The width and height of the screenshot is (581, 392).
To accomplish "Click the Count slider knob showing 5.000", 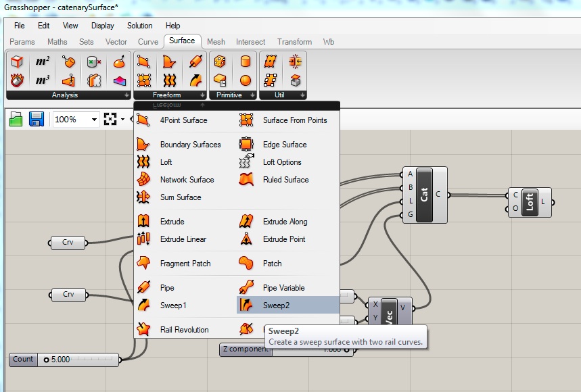I will 46,360.
